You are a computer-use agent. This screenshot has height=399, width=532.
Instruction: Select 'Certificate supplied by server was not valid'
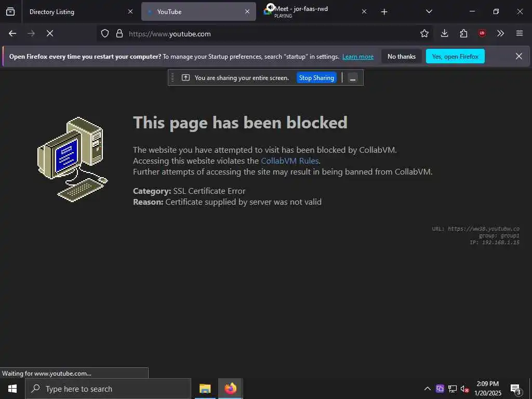pos(243,202)
